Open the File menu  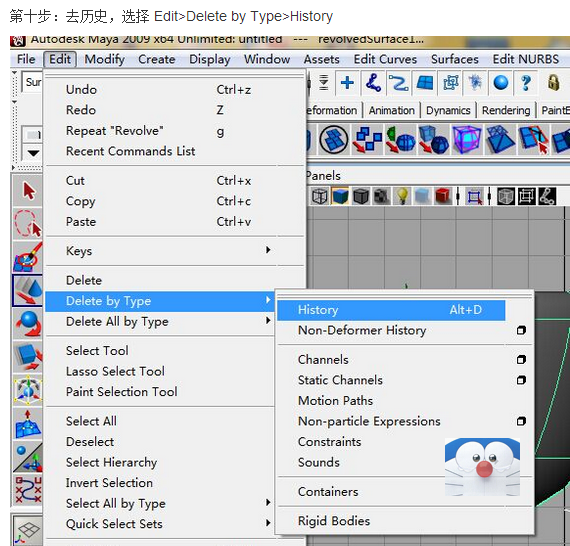click(x=26, y=59)
